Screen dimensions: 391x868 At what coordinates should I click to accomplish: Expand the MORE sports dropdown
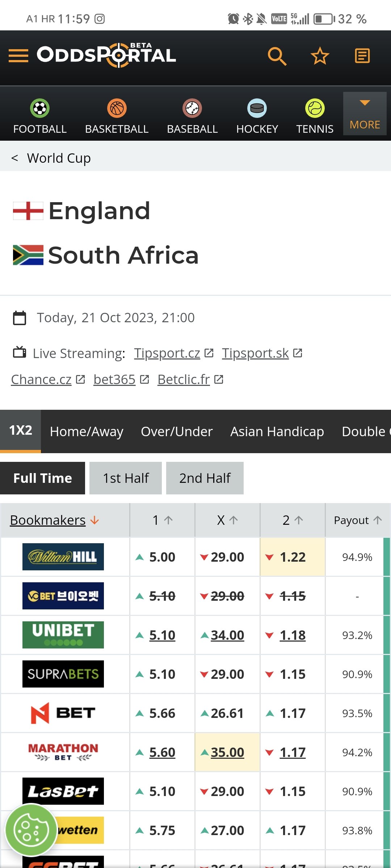(x=365, y=114)
